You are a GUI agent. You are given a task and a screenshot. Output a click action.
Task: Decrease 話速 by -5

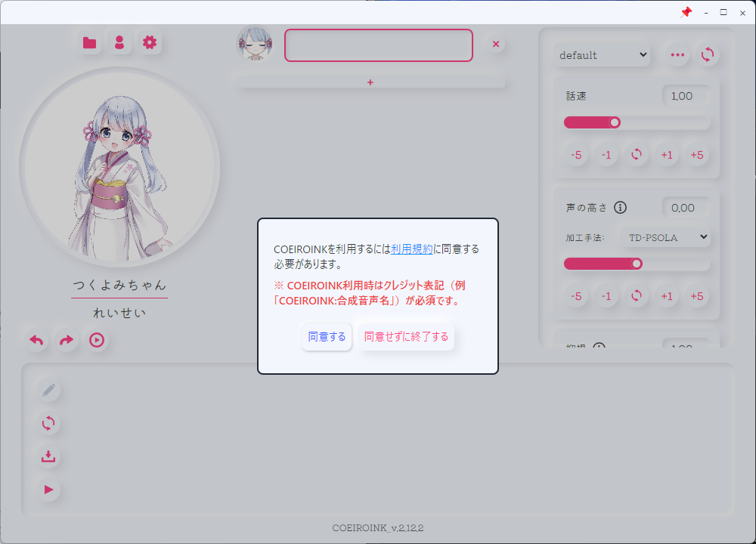tap(576, 155)
